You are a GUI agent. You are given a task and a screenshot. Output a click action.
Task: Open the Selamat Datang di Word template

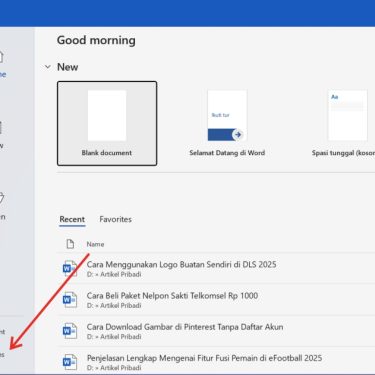[x=227, y=123]
